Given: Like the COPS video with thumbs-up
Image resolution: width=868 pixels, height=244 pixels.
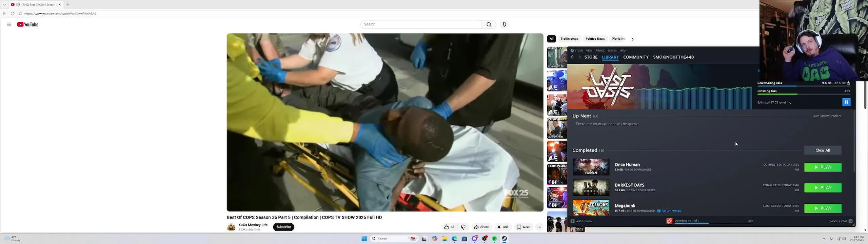Looking at the screenshot, I should (449, 227).
